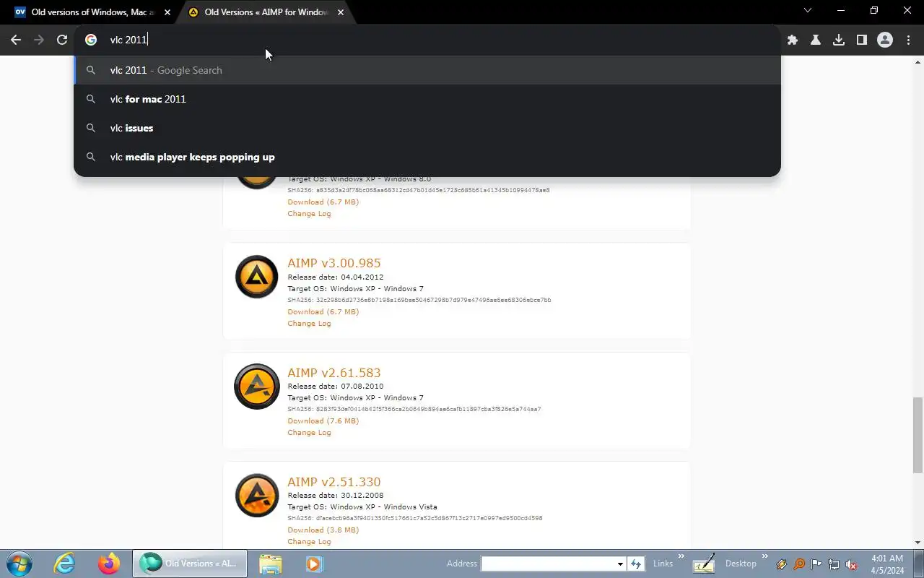924x578 pixels.
Task: Open the Chrome extensions puzzle icon
Action: (793, 40)
